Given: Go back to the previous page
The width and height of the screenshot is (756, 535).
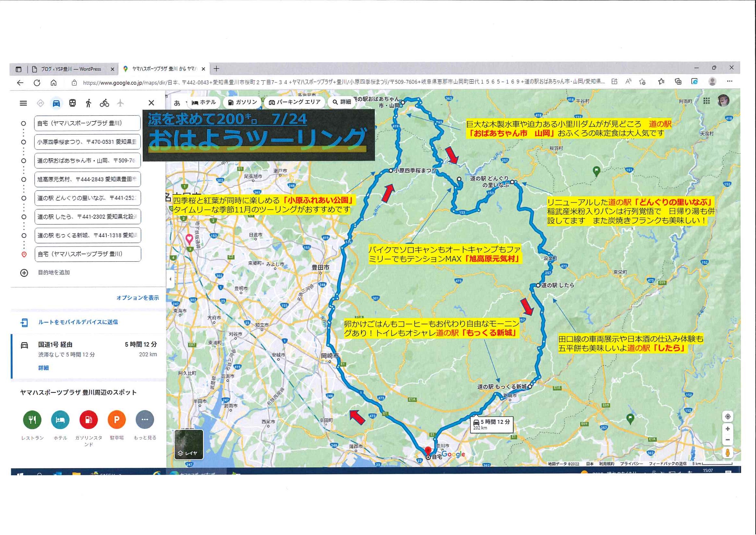Looking at the screenshot, I should tap(20, 82).
